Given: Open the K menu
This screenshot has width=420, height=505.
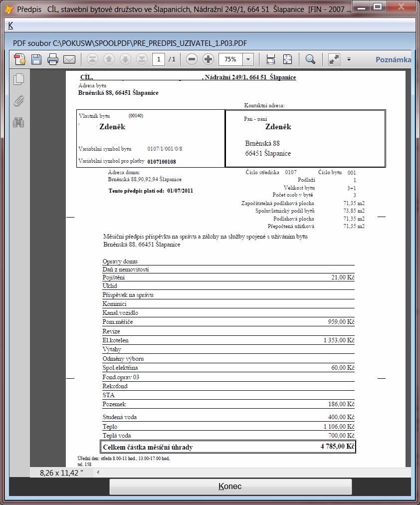Looking at the screenshot, I should 10,25.
